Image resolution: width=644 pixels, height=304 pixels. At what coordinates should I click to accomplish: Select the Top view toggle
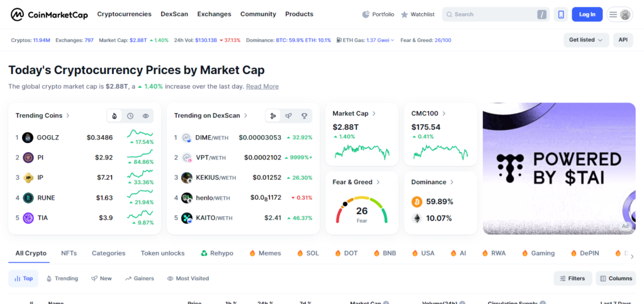[x=23, y=278]
